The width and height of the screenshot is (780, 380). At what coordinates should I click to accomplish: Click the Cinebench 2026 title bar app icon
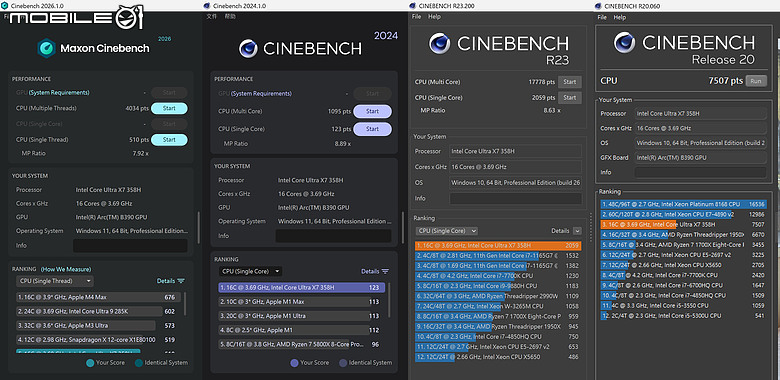click(4, 5)
